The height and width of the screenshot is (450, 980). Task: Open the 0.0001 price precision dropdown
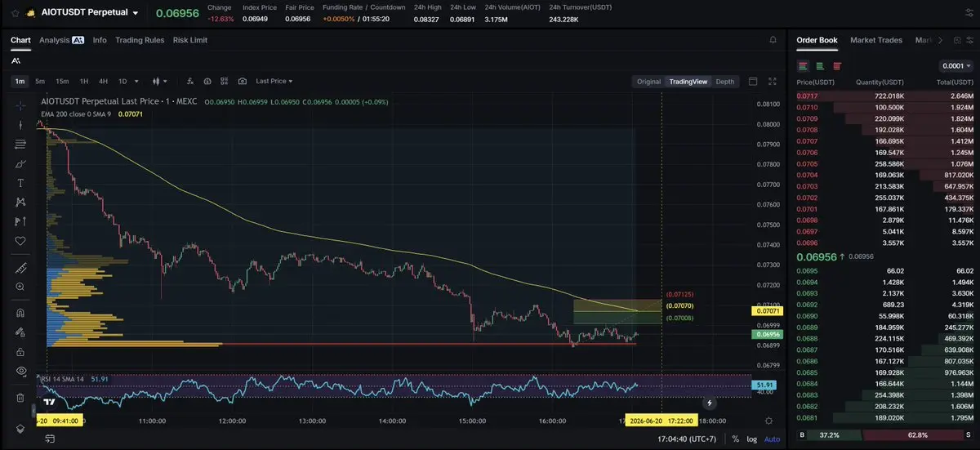tap(957, 66)
